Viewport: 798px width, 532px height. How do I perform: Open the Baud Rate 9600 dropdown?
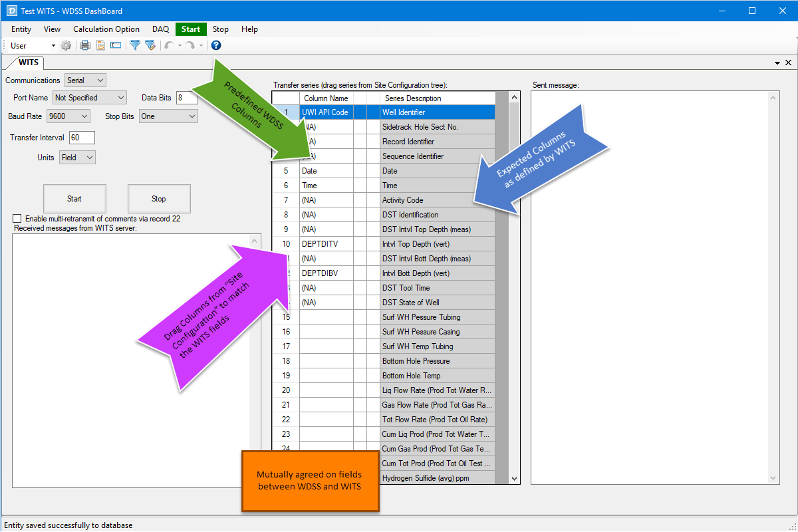[67, 116]
